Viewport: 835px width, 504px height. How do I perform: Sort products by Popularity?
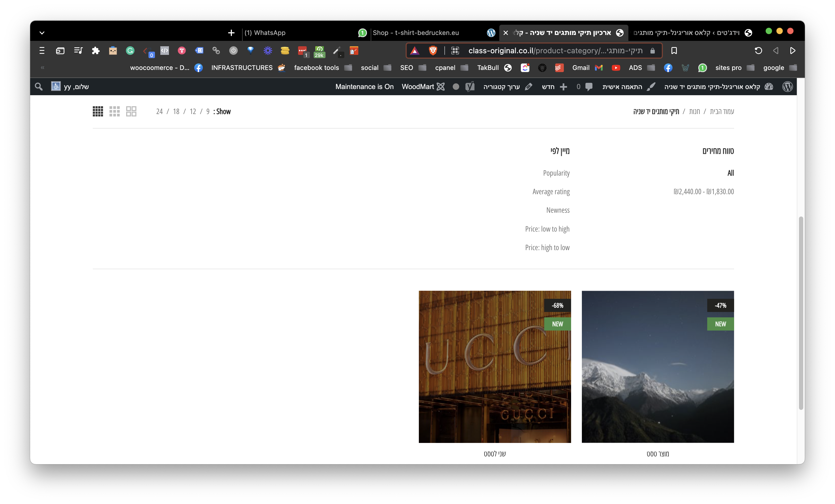tap(556, 173)
